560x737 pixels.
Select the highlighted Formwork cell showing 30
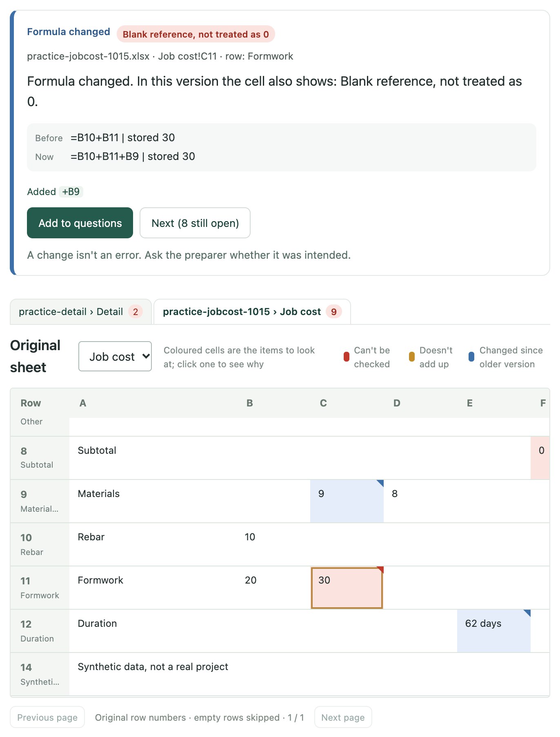[x=347, y=588]
